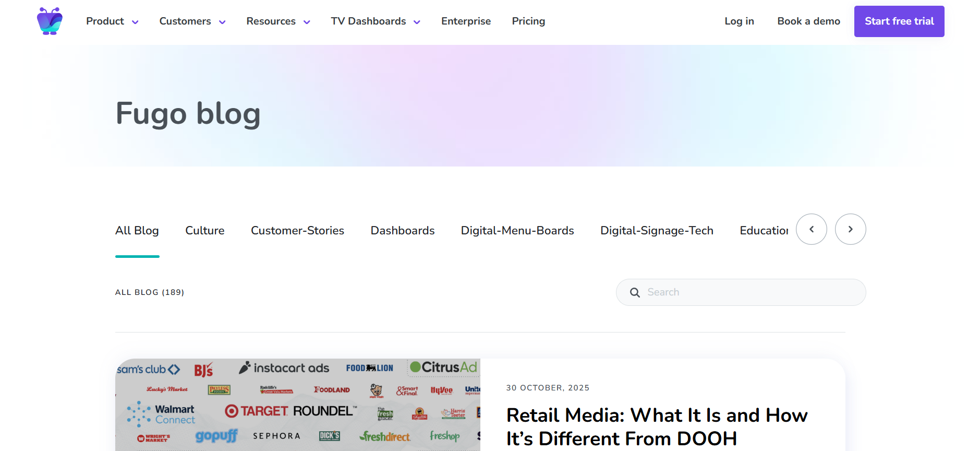Select the All Blog tab

(x=137, y=231)
